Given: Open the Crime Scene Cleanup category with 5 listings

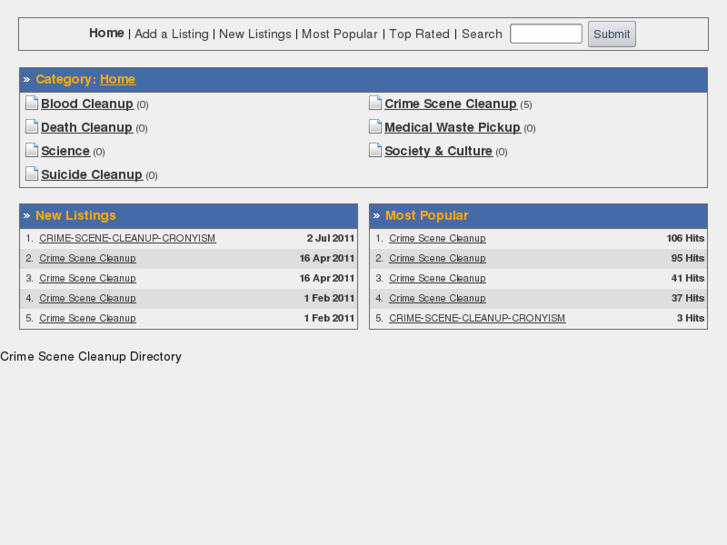Looking at the screenshot, I should coord(451,104).
